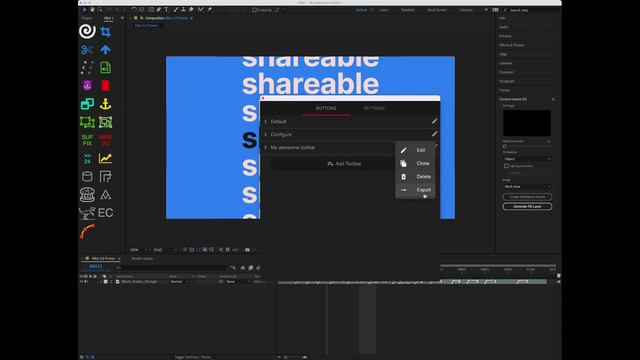Select the Zoom magnifier tool
640x360 pixels.
pos(100,9)
